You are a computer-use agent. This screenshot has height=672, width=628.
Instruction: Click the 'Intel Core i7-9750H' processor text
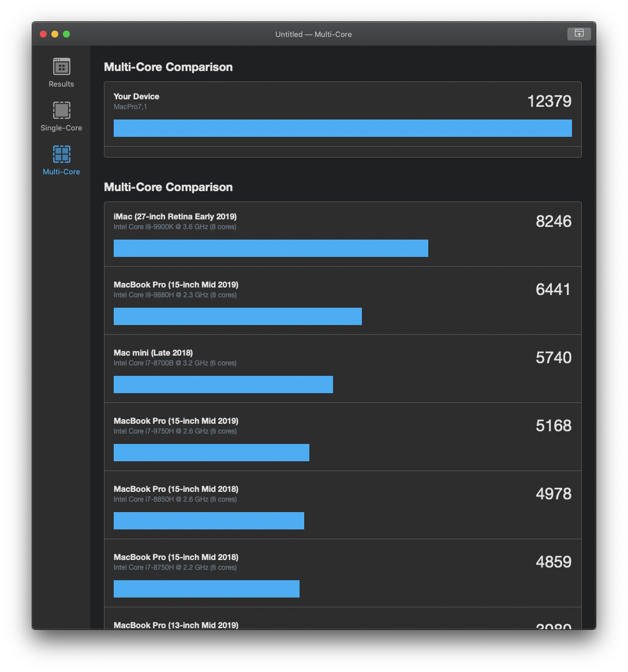click(175, 431)
